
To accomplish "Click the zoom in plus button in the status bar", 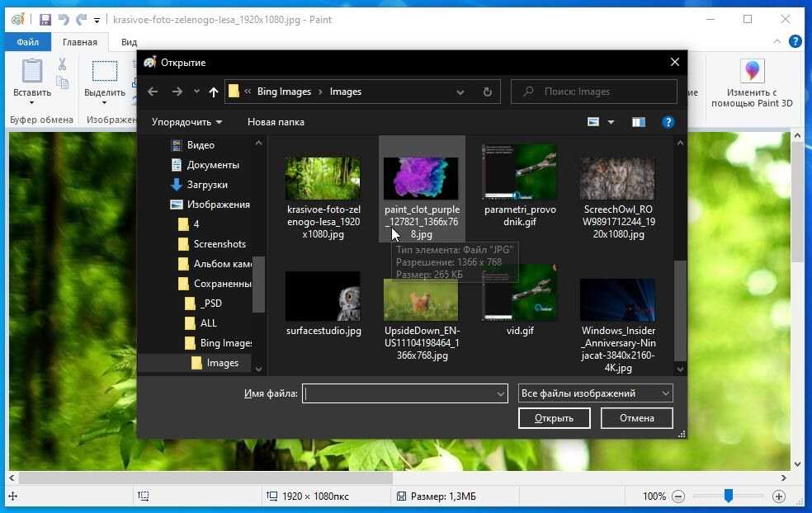I will [x=778, y=497].
